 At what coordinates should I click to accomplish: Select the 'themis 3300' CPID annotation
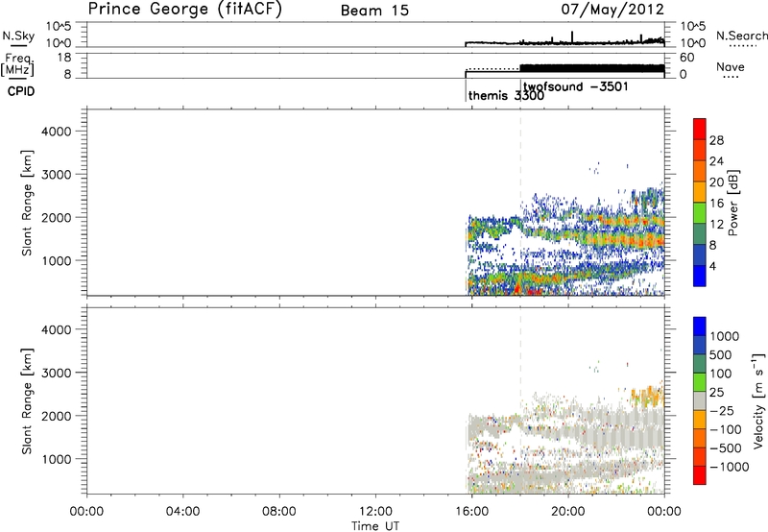pos(506,95)
